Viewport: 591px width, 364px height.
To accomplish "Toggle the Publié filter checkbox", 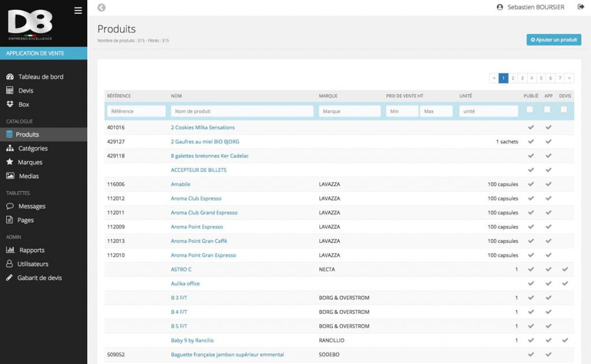I will point(530,109).
